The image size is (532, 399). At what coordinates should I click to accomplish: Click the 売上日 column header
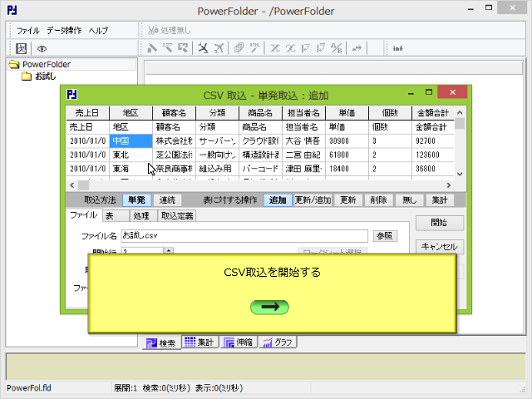coord(87,113)
